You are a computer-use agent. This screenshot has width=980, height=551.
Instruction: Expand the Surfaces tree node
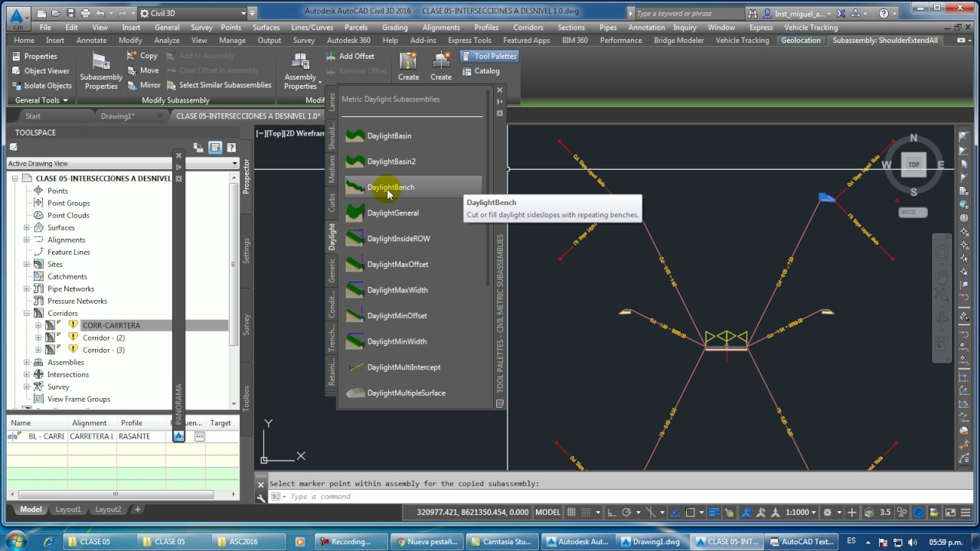[27, 227]
